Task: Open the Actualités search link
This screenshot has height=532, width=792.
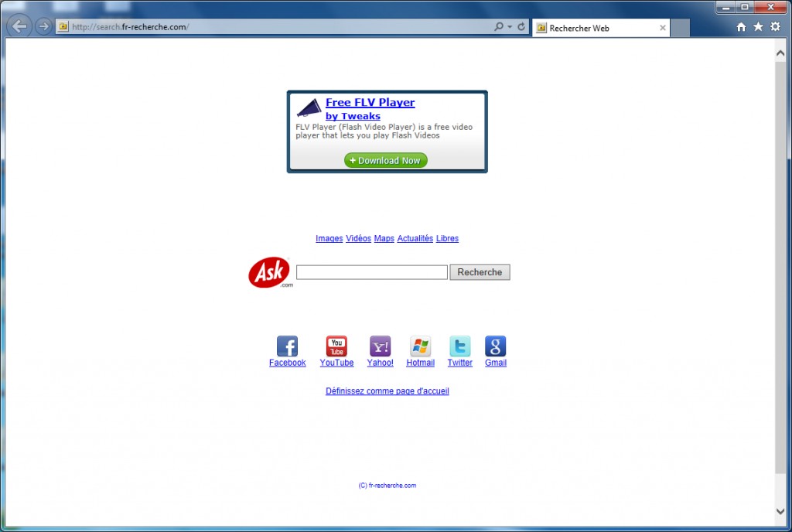Action: [x=415, y=238]
